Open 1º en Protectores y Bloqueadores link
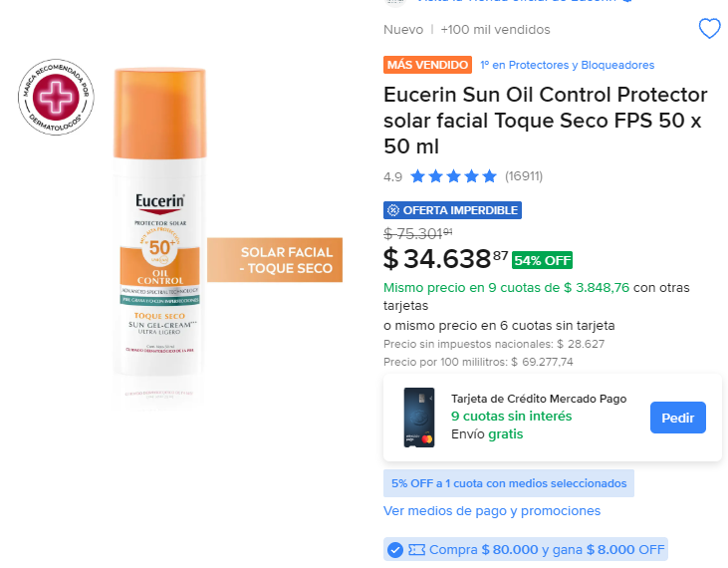 (x=567, y=65)
